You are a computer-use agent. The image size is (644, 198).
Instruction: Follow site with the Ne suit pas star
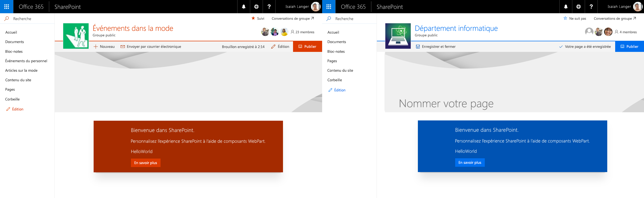click(565, 18)
